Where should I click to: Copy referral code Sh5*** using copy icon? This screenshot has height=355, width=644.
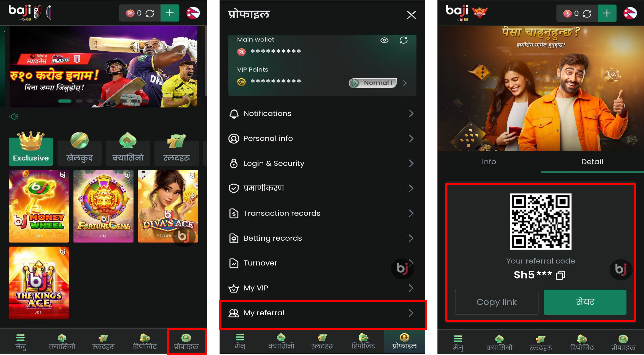coord(560,275)
